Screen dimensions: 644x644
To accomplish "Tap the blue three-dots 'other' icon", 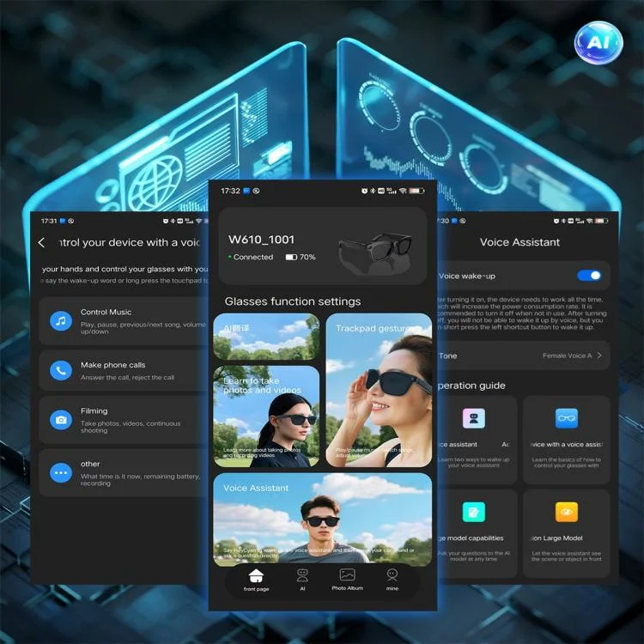I will (x=61, y=471).
